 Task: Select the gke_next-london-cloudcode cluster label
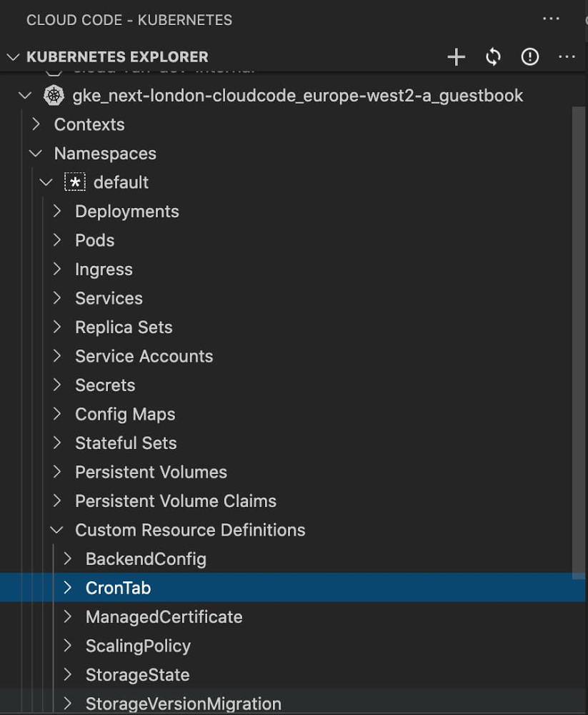coord(298,96)
